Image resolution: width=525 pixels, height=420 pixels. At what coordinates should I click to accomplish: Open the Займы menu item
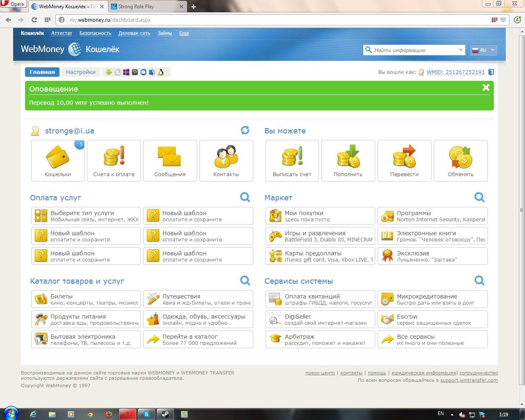point(165,33)
